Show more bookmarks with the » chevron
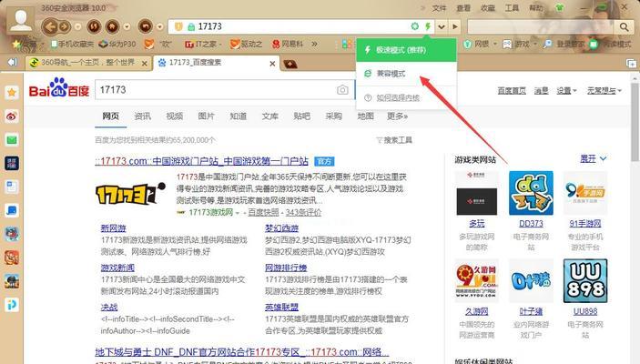The width and height of the screenshot is (640, 364). (x=314, y=44)
